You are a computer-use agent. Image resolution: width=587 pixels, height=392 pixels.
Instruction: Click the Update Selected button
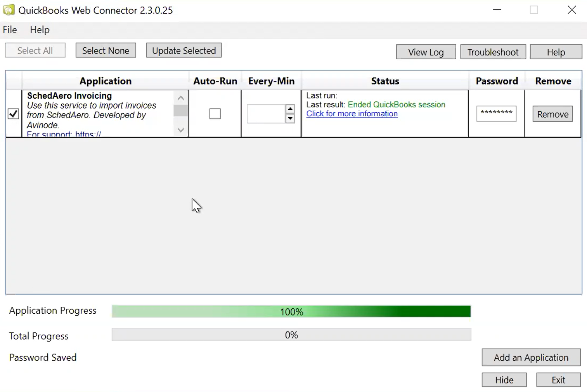[x=184, y=50]
